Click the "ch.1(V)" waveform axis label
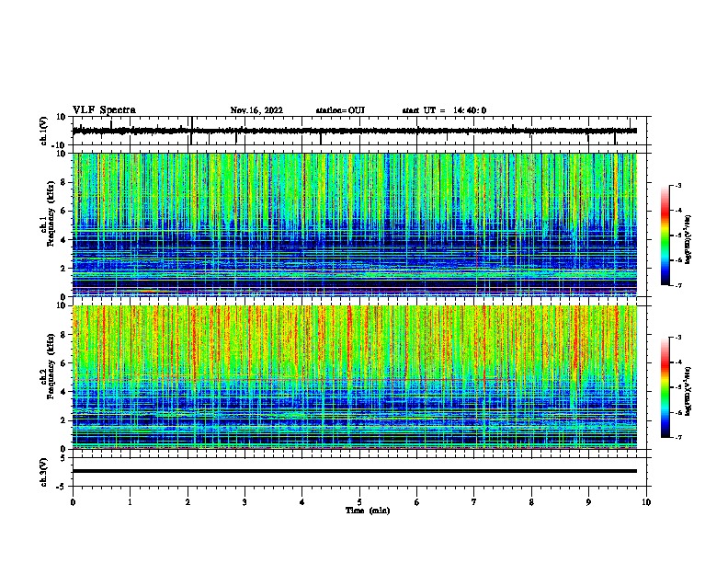The width and height of the screenshot is (728, 563). (x=44, y=131)
